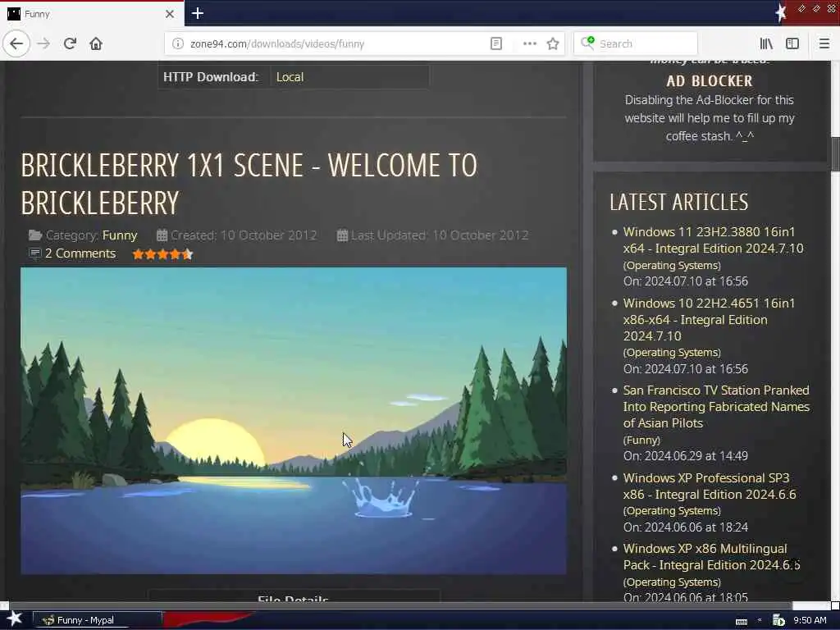
Task: Click Created: 10 October 2012 text
Action: pyautogui.click(x=244, y=235)
